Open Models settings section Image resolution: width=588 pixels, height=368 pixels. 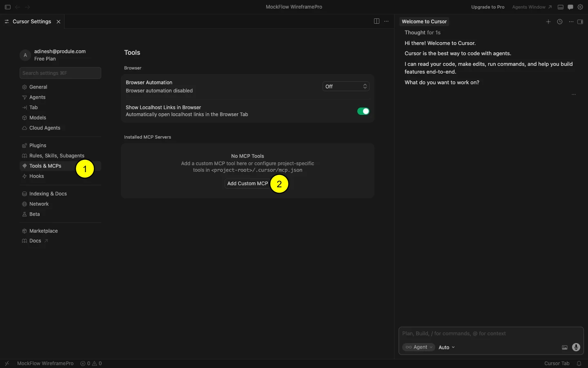coord(60,118)
